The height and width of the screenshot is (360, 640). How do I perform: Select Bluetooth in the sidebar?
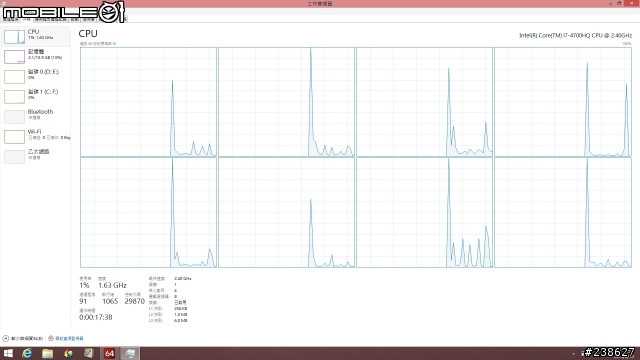(36, 116)
